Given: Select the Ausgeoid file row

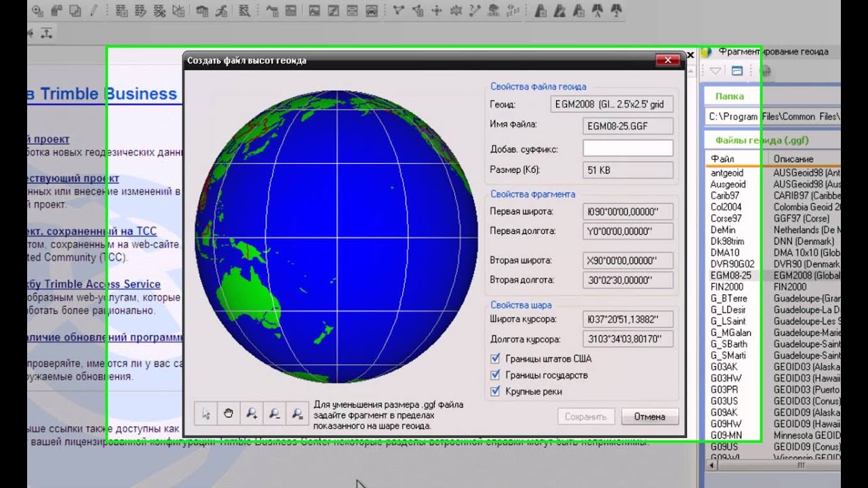Looking at the screenshot, I should 773,184.
